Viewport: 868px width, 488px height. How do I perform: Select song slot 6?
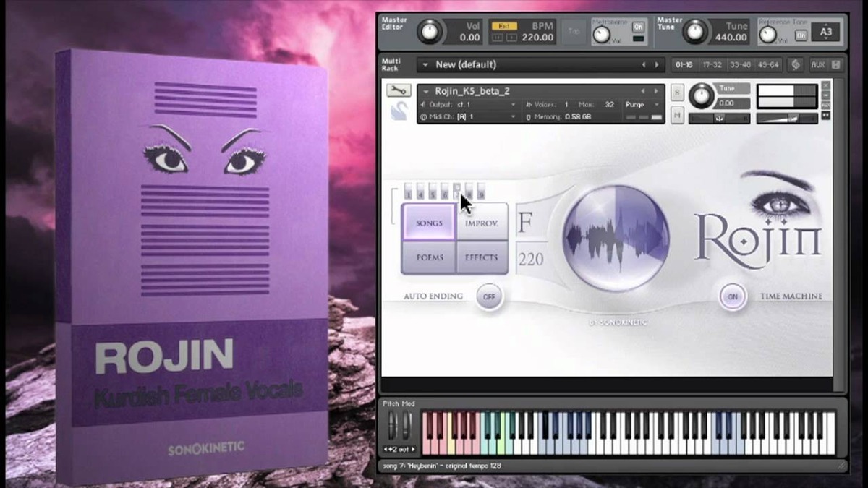445,192
